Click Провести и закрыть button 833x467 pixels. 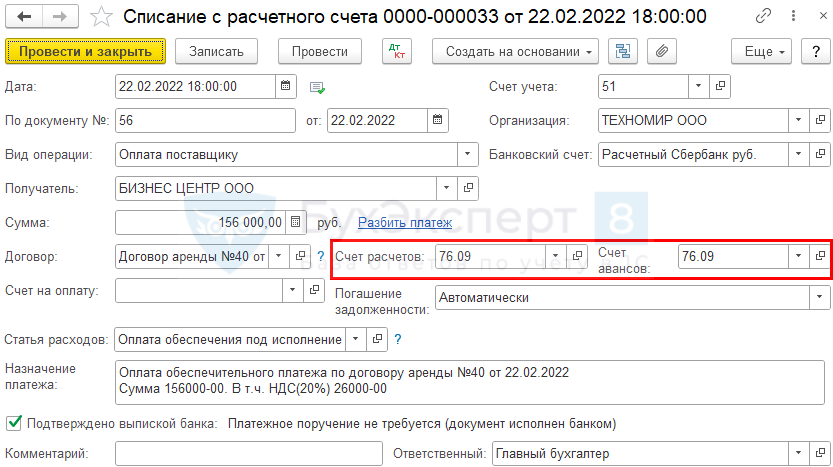coord(85,51)
